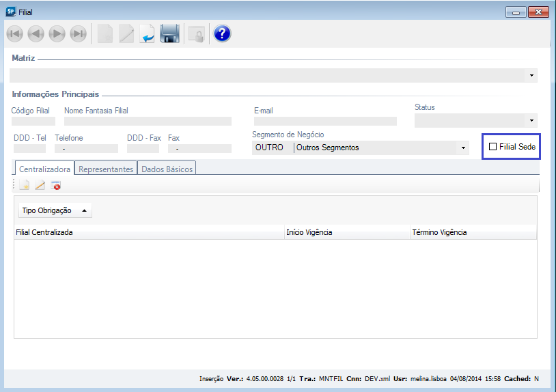Click the blue help question mark icon

(x=221, y=33)
